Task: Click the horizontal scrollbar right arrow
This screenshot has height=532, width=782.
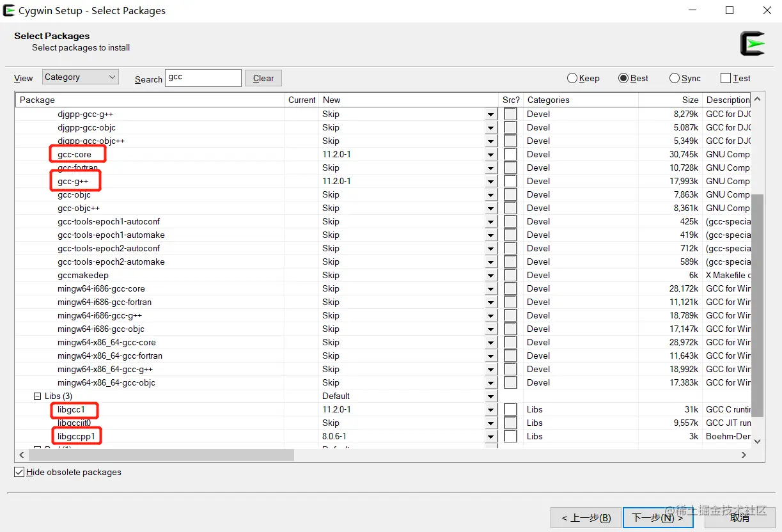Action: tap(744, 455)
